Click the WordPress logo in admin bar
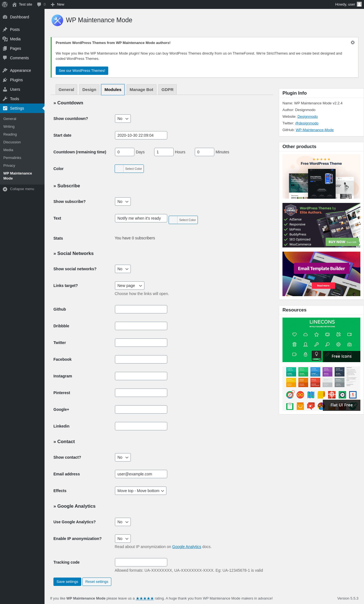Screen dimensions: 364x604 pyautogui.click(x=5, y=4)
